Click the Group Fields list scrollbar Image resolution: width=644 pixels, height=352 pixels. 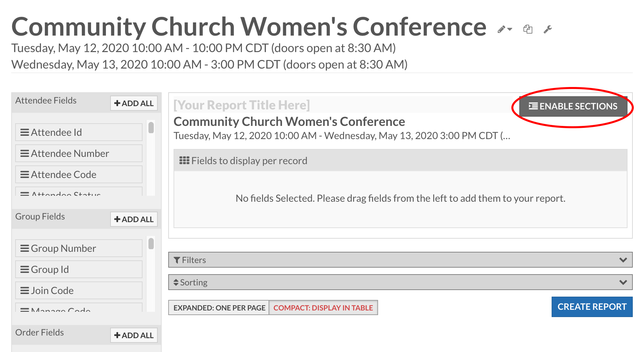coord(151,243)
